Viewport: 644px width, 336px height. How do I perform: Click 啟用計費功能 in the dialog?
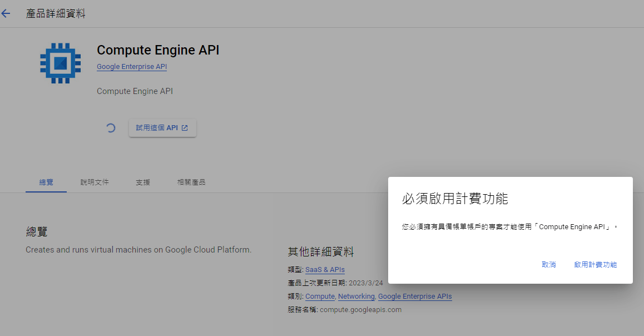[x=596, y=265]
